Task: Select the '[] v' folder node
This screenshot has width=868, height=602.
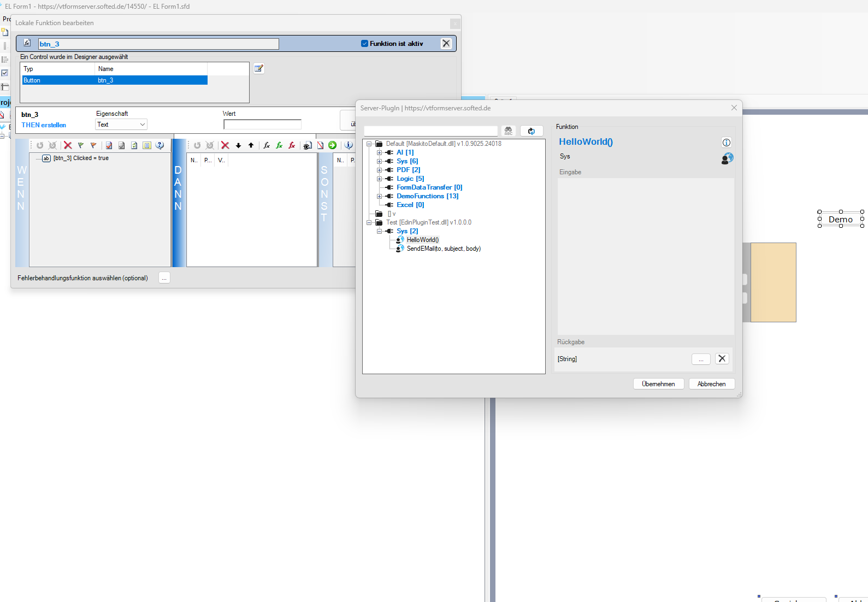Action: tap(392, 214)
